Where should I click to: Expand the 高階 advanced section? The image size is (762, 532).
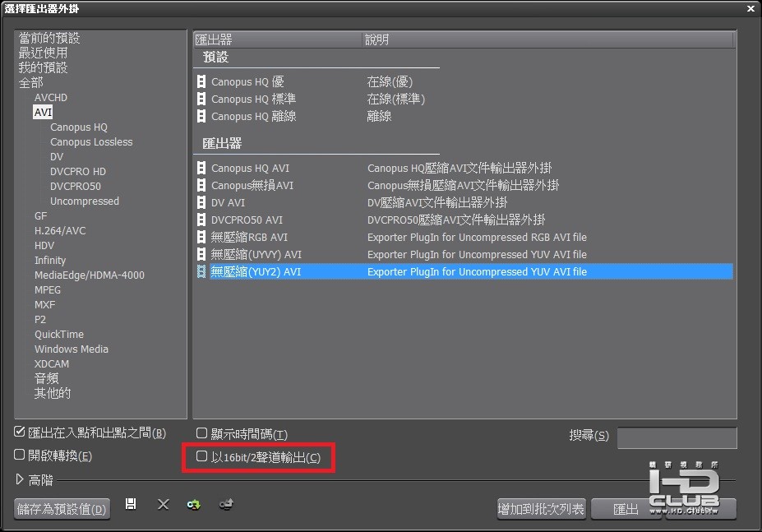pos(20,479)
